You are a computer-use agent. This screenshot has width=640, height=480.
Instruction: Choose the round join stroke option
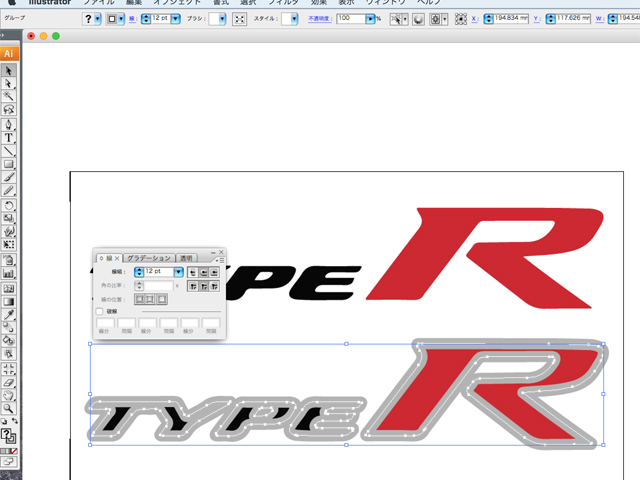coord(204,286)
